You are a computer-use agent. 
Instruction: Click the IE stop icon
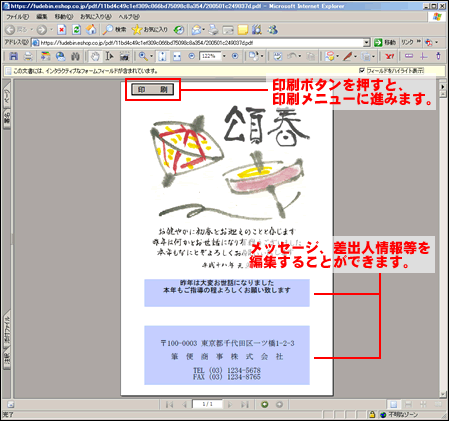[62, 30]
